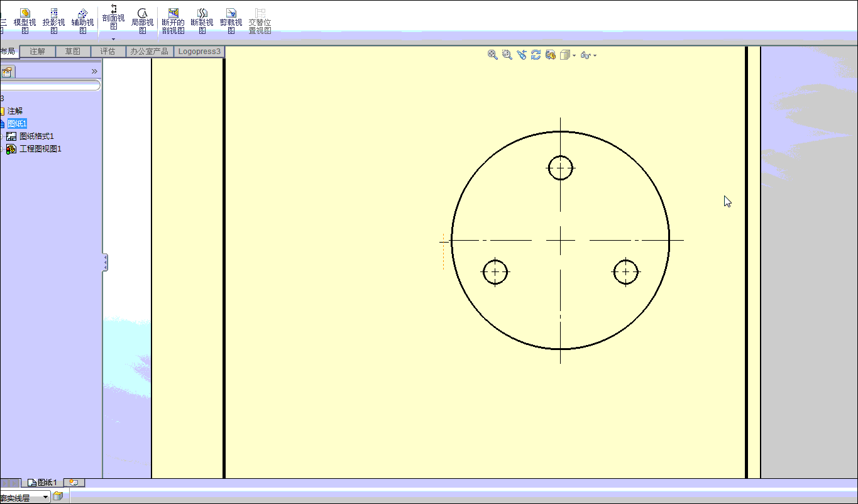The height and width of the screenshot is (504, 858).
Task: Click the Previous View icon
Action: click(522, 55)
